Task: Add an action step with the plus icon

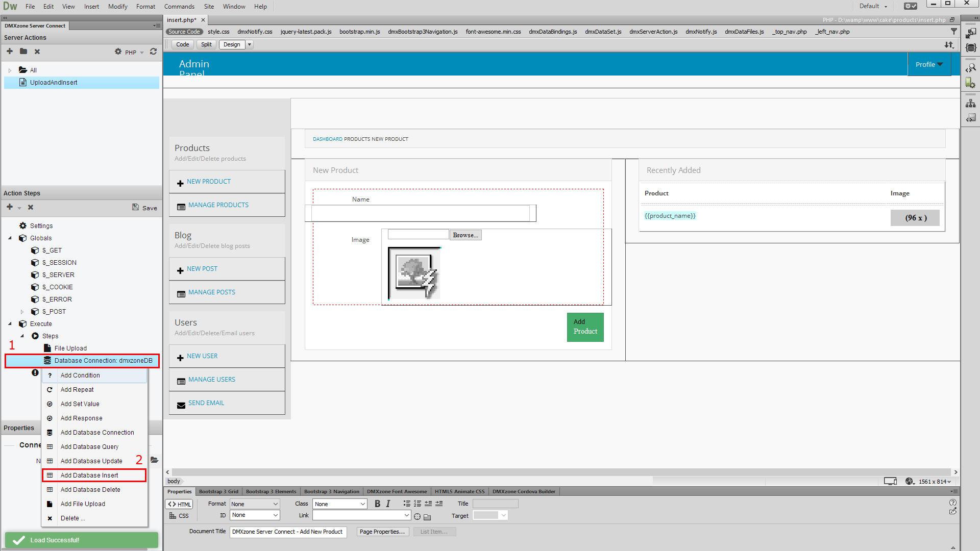Action: [x=10, y=207]
